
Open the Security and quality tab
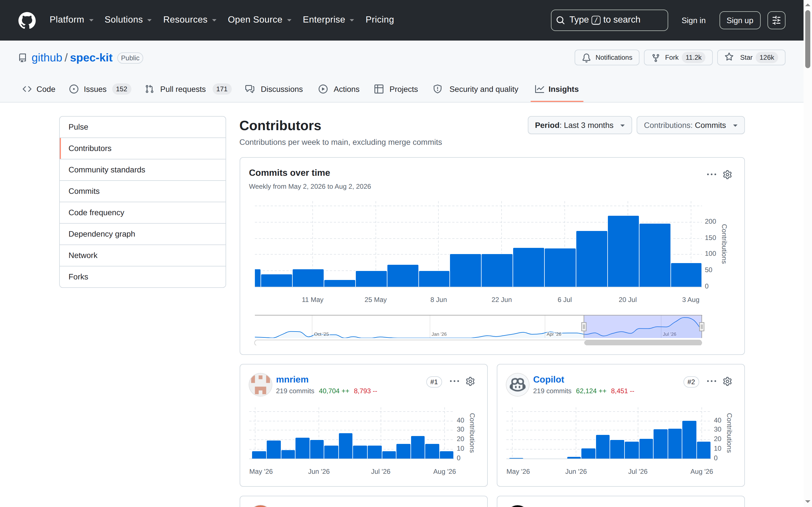476,89
